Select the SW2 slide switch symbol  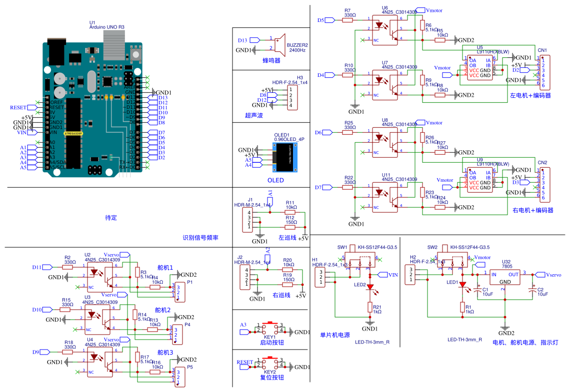pos(452,261)
